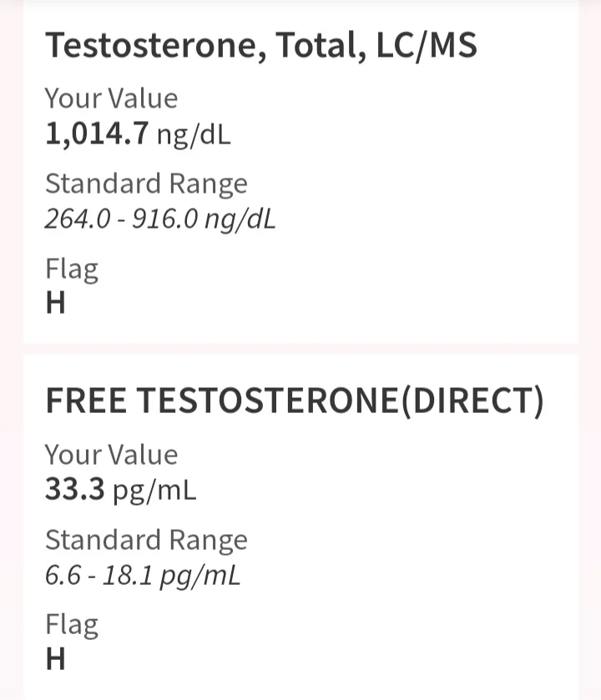Select the 1,014.7 ng/dL value
This screenshot has width=601, height=700.
pos(138,134)
